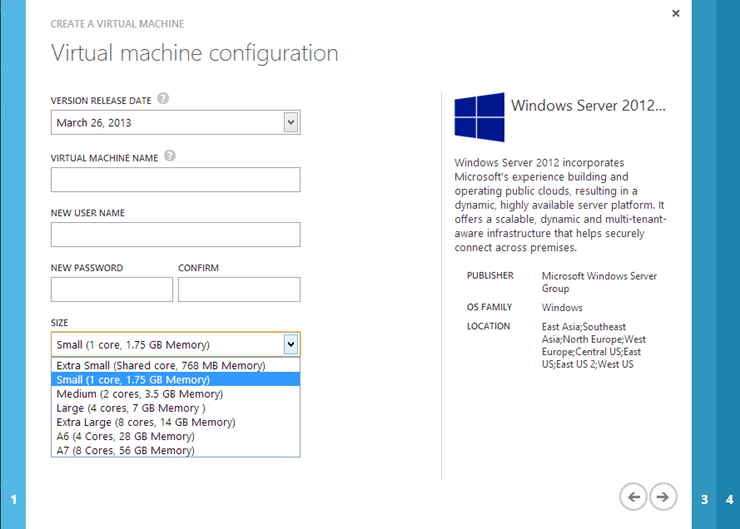Select Extra Small (Shared core, 768 MB Memory)
740x529 pixels.
176,365
